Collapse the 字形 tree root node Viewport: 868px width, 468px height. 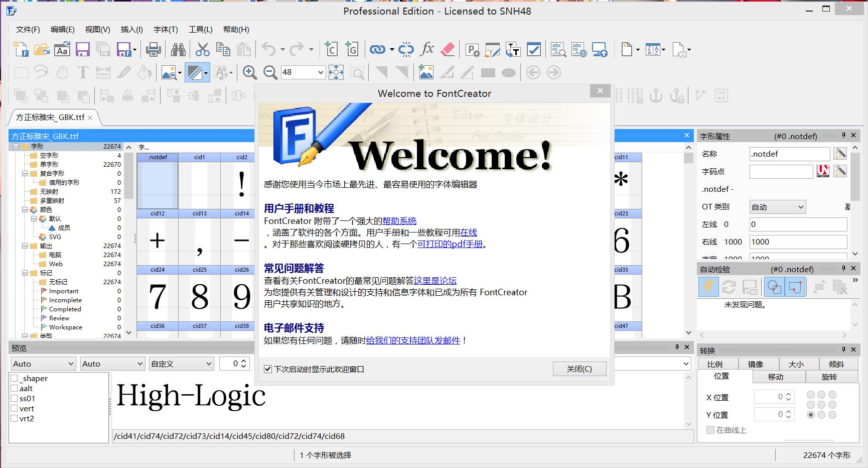pos(16,147)
